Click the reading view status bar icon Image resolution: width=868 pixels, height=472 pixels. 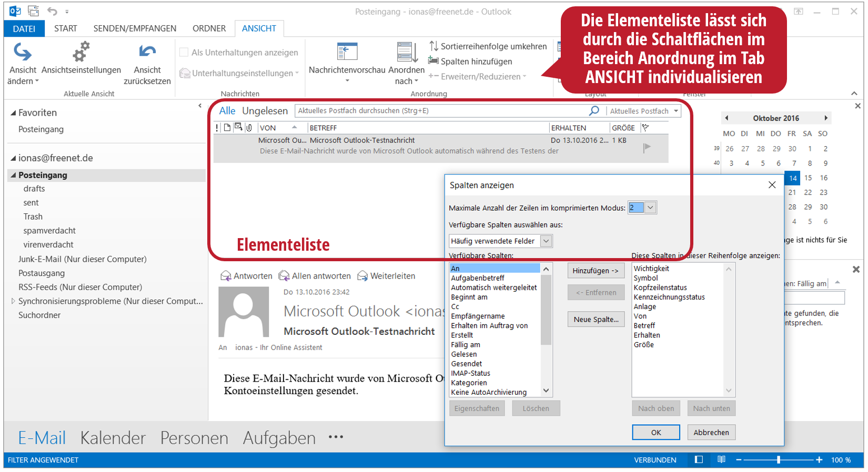(721, 459)
